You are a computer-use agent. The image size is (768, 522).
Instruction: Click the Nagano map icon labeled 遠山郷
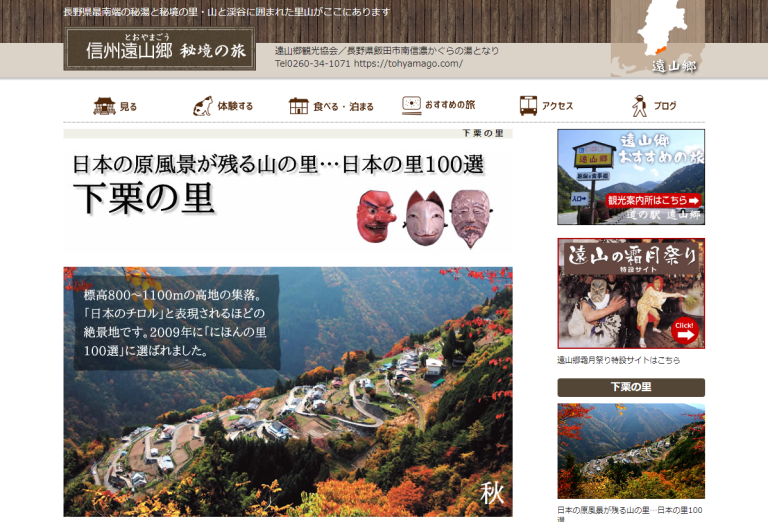coord(660,38)
